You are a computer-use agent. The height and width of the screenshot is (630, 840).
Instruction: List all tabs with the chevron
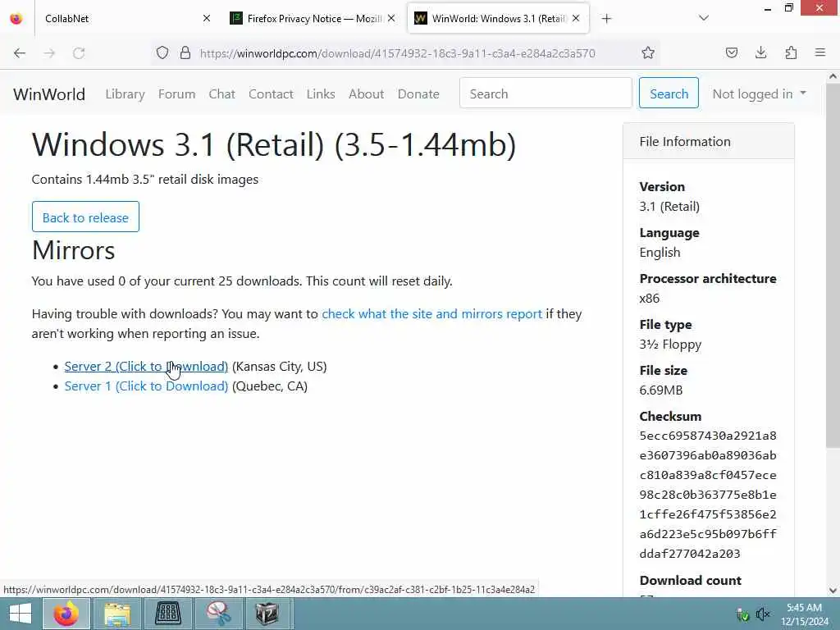pyautogui.click(x=703, y=18)
